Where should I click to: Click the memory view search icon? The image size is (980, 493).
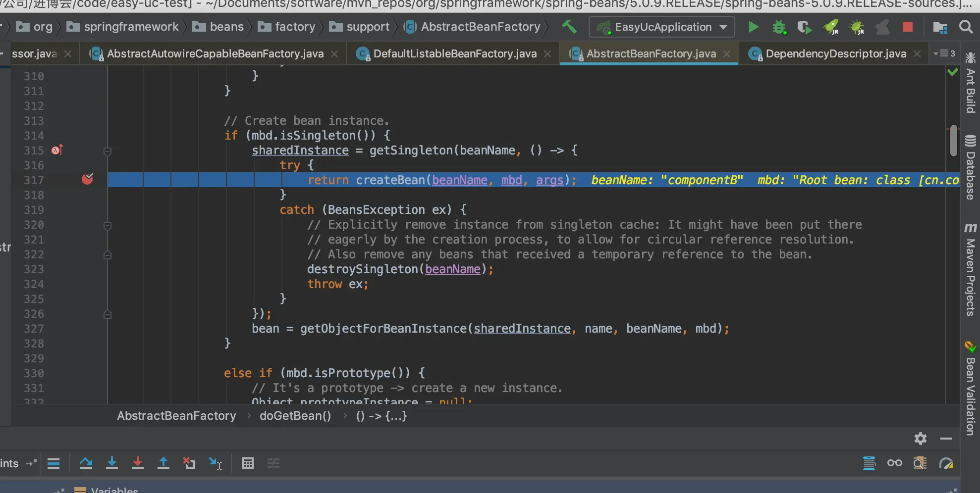point(920,464)
